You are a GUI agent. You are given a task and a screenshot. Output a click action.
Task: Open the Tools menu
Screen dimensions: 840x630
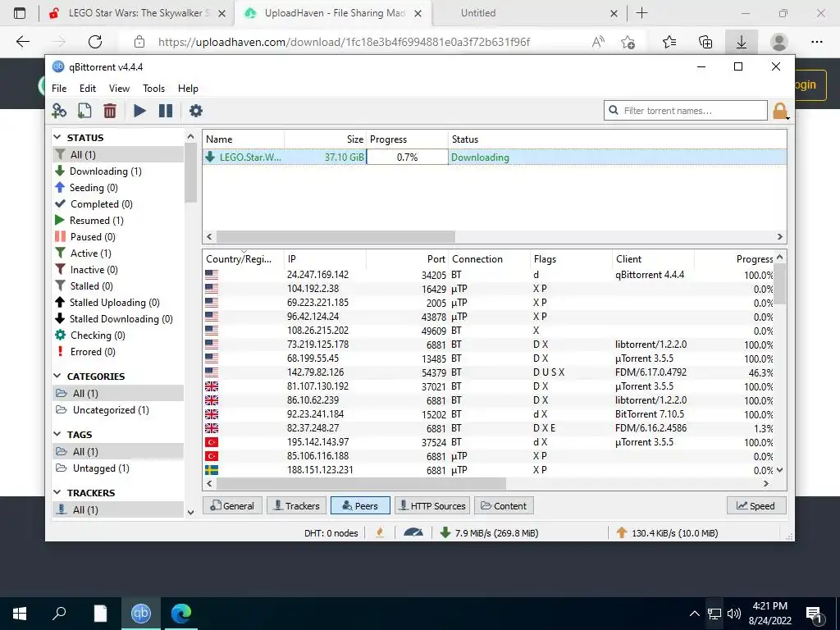(153, 89)
